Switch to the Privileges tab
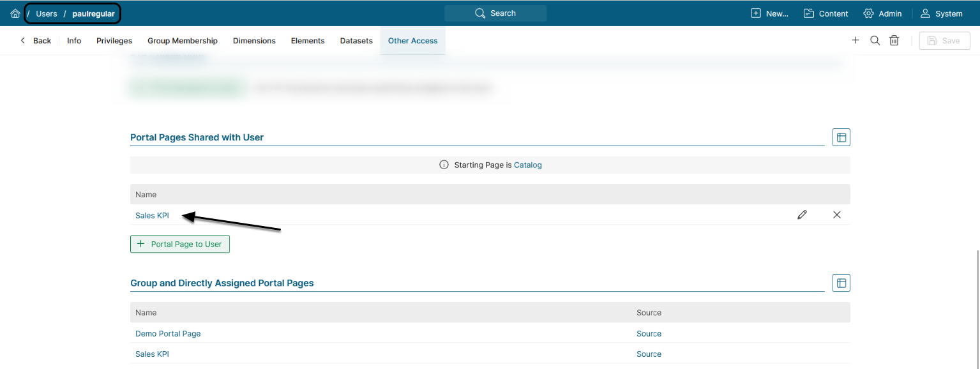Viewport: 980px width, 369px height. click(114, 41)
